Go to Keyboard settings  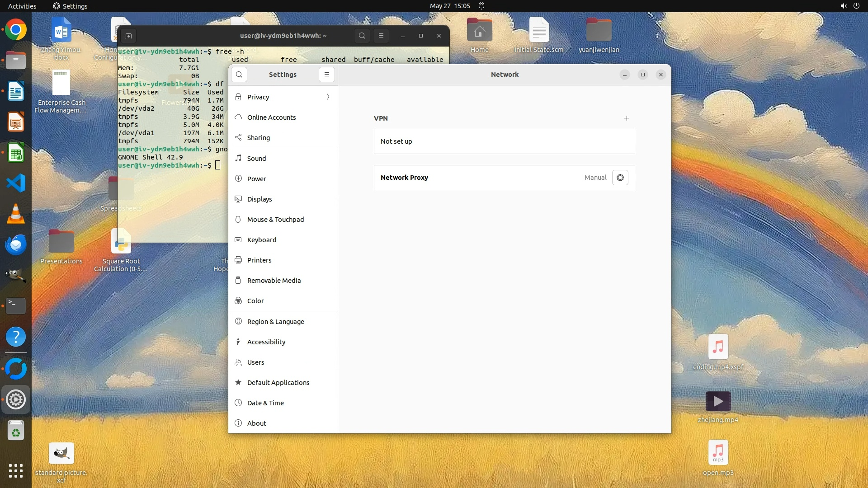coord(261,240)
